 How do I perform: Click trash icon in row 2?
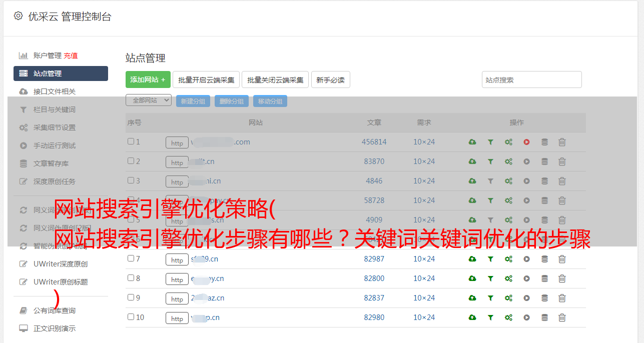click(x=562, y=161)
